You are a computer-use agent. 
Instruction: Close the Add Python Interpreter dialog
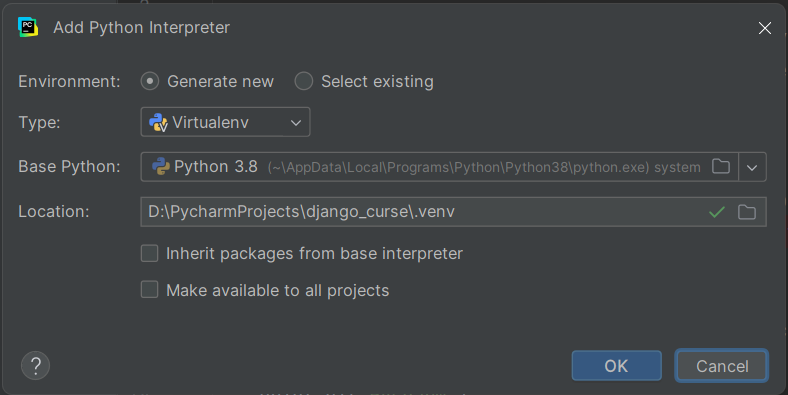tap(765, 28)
